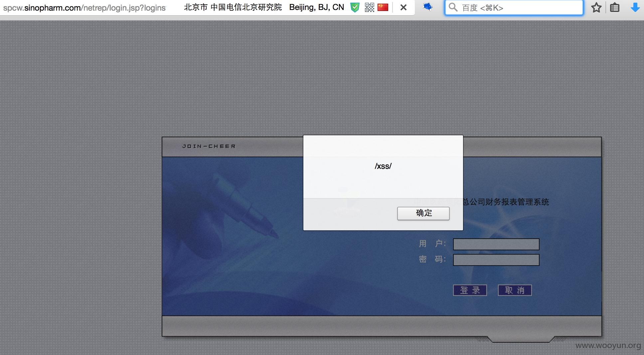Screen dimensions: 644x355
Task: Focus the 用户 username field
Action: tap(496, 244)
